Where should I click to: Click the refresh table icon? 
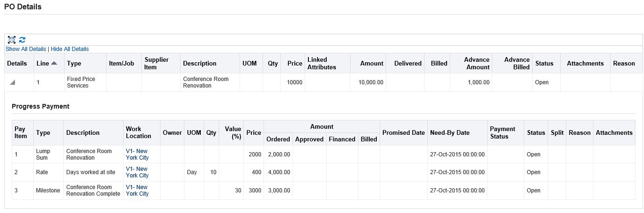pos(22,40)
